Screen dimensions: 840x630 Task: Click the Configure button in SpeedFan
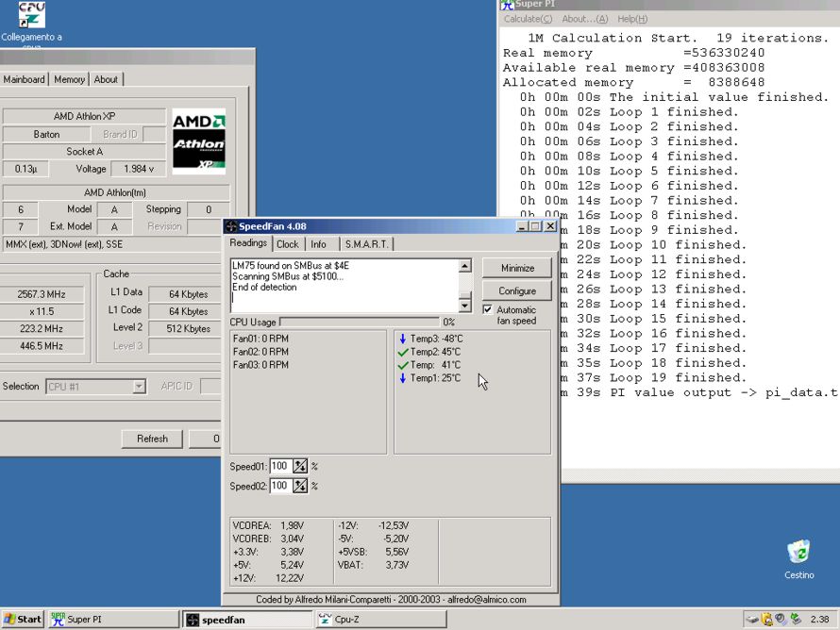pos(517,290)
